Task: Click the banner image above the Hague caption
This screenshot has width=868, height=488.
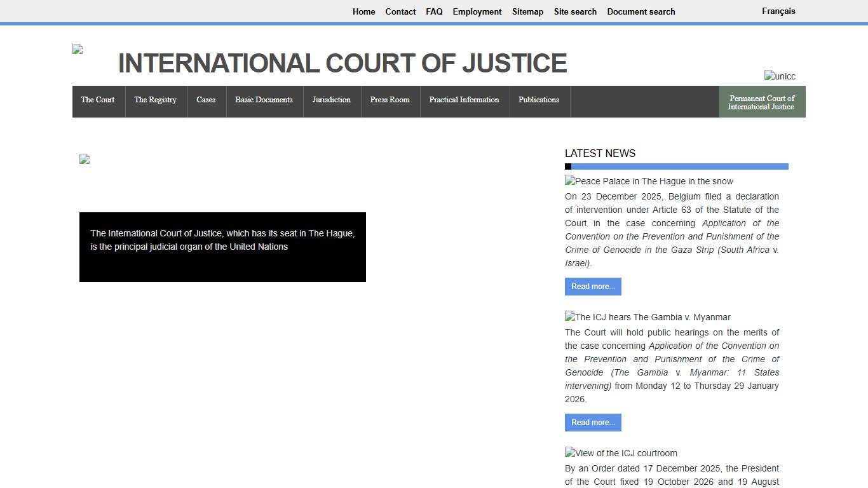Action: point(84,159)
